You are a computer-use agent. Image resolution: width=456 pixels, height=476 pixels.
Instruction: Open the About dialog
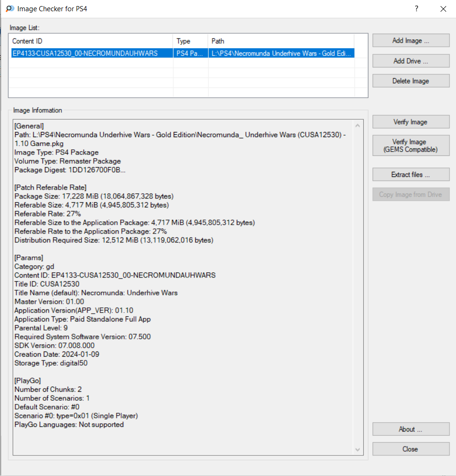coord(411,429)
